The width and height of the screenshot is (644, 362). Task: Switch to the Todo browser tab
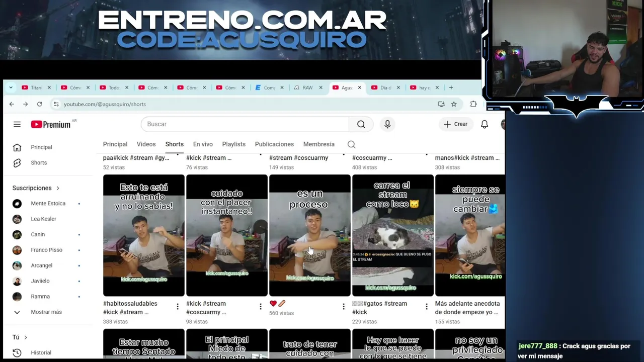tap(114, 87)
